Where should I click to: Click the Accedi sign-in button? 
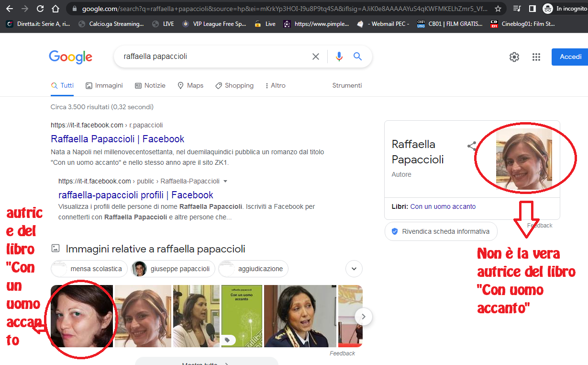[x=570, y=57]
